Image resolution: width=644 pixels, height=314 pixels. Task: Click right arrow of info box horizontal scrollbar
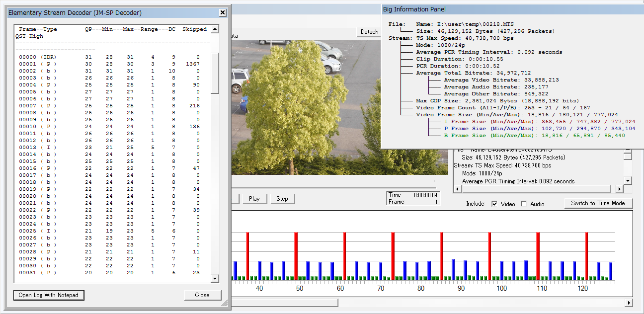[x=619, y=189]
